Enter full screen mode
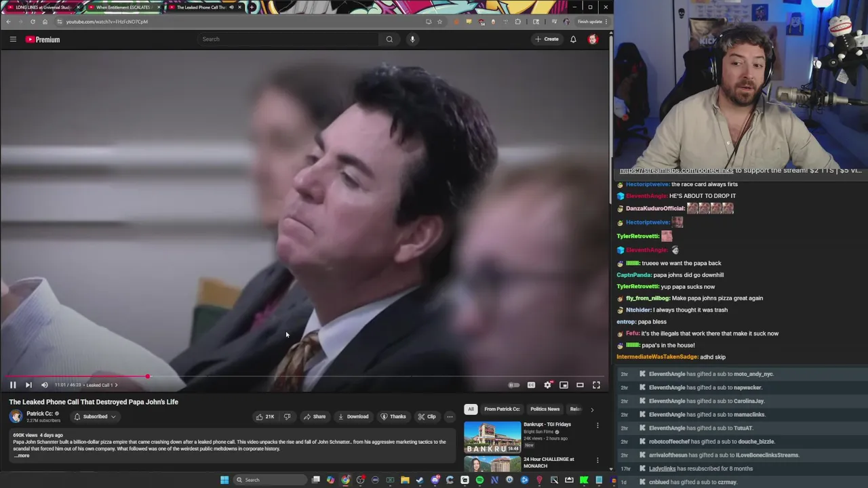The image size is (868, 488). click(x=596, y=385)
